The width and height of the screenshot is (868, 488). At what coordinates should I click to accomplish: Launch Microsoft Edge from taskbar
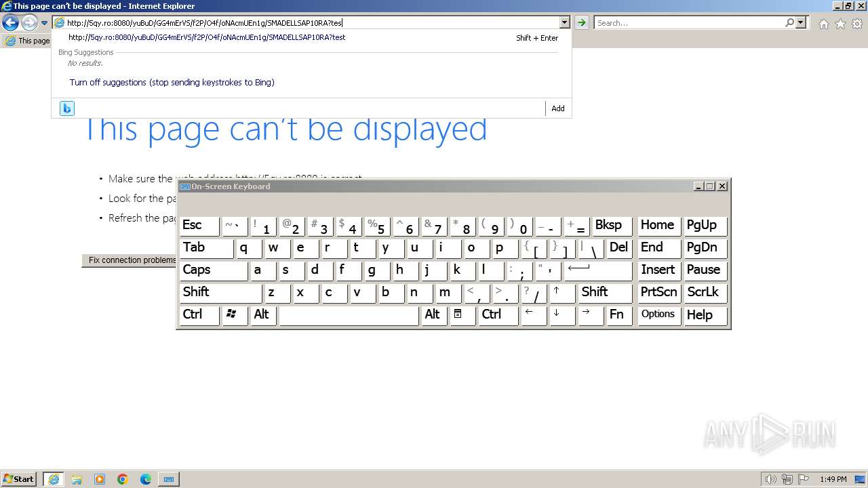(x=146, y=479)
